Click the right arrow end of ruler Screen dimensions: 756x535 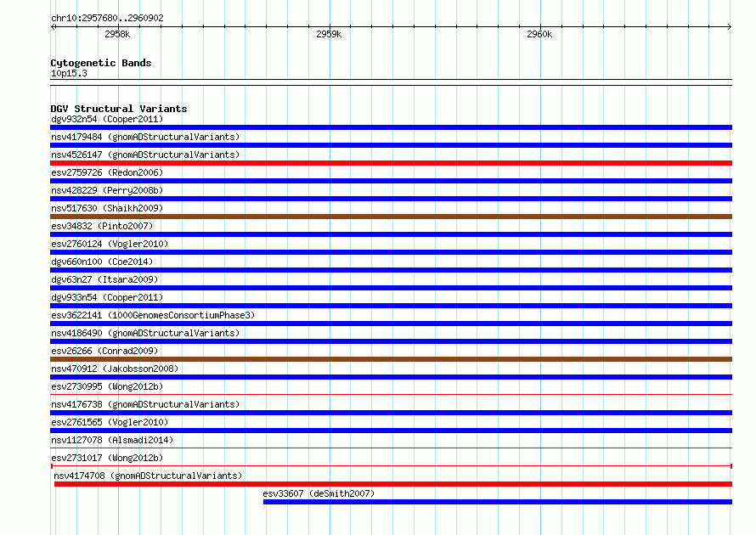[730, 26]
